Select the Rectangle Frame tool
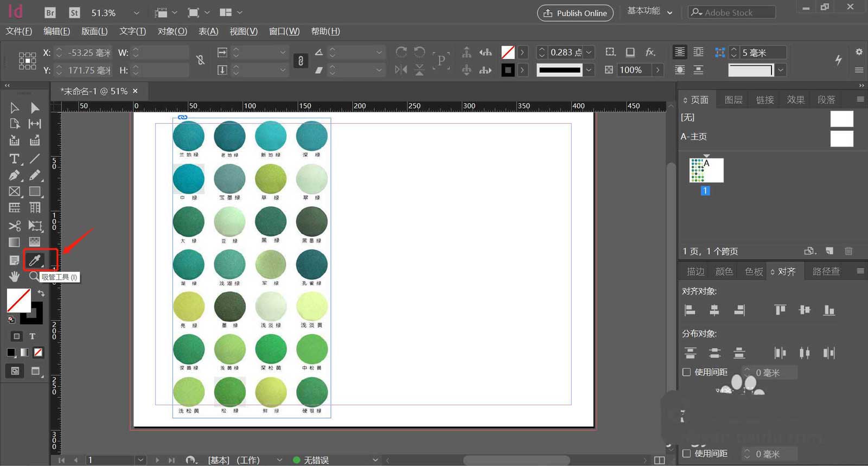868x466 pixels. pos(15,191)
